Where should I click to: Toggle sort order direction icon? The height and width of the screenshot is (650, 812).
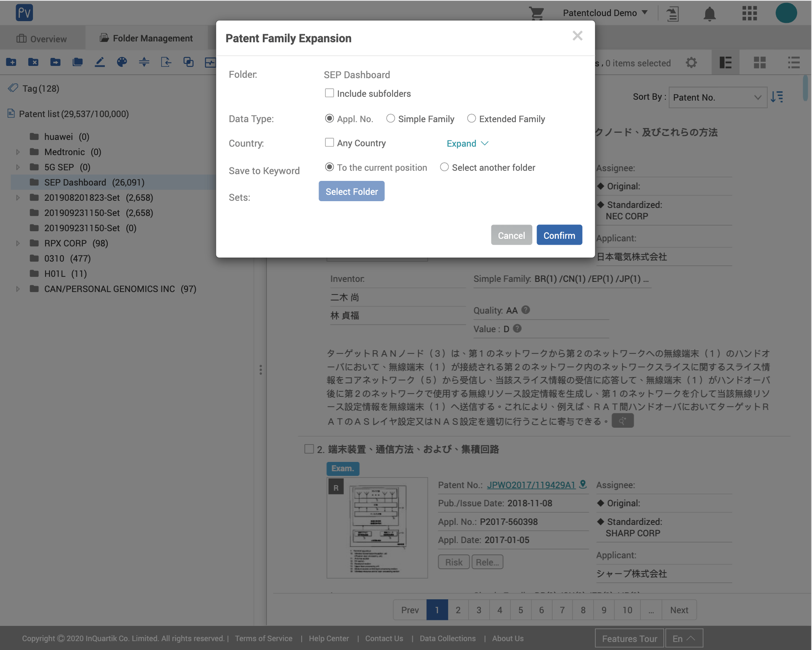[777, 97]
